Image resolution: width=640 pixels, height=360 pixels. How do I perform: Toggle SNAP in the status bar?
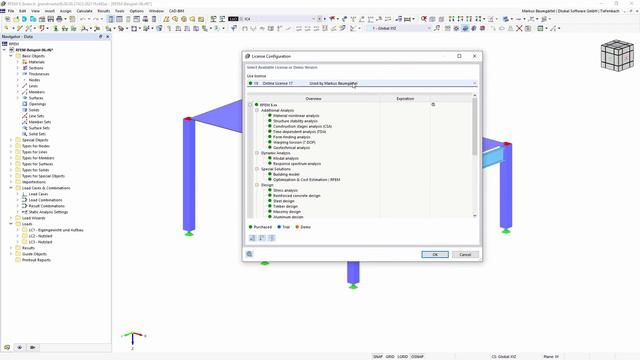pos(378,356)
